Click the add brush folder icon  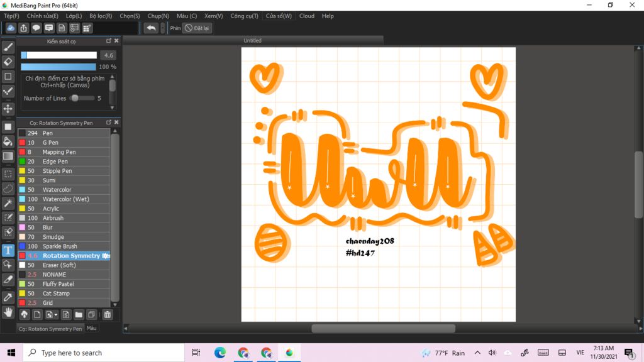pyautogui.click(x=79, y=315)
